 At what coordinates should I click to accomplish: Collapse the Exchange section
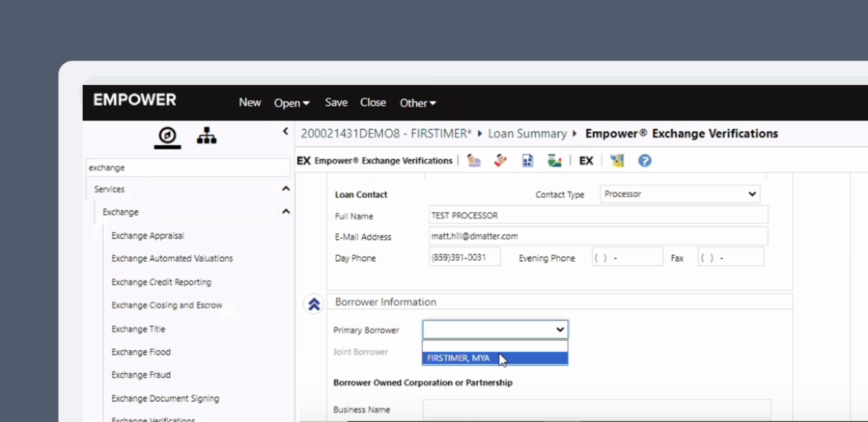(x=286, y=212)
